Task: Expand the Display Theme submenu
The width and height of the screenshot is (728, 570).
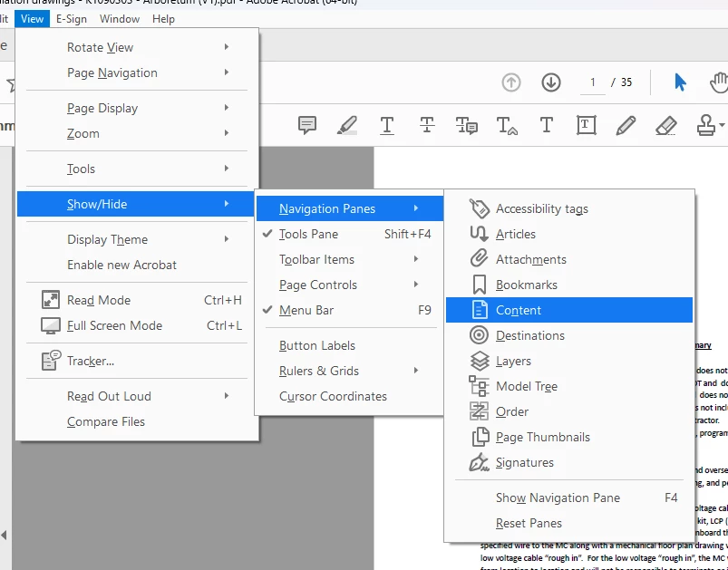Action: [x=137, y=239]
